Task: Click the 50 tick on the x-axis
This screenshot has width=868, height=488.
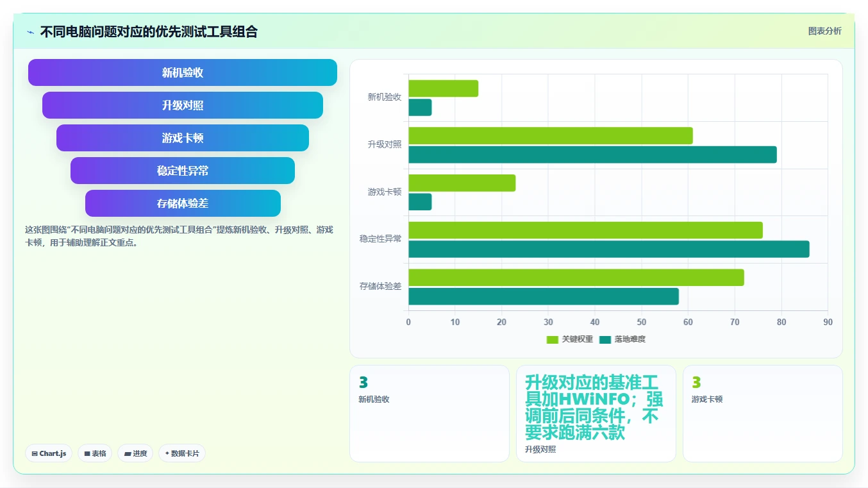Action: (x=642, y=323)
